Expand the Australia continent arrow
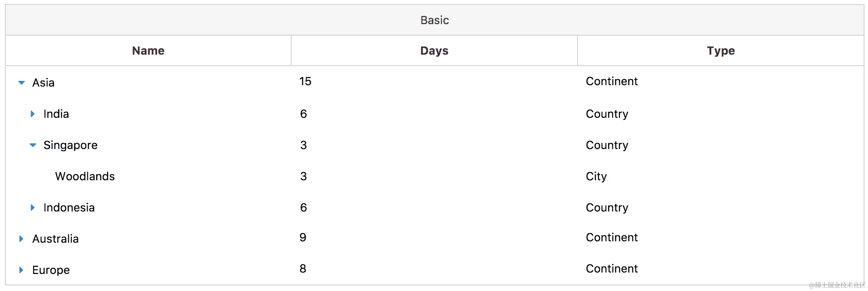868x291 pixels. (21, 239)
